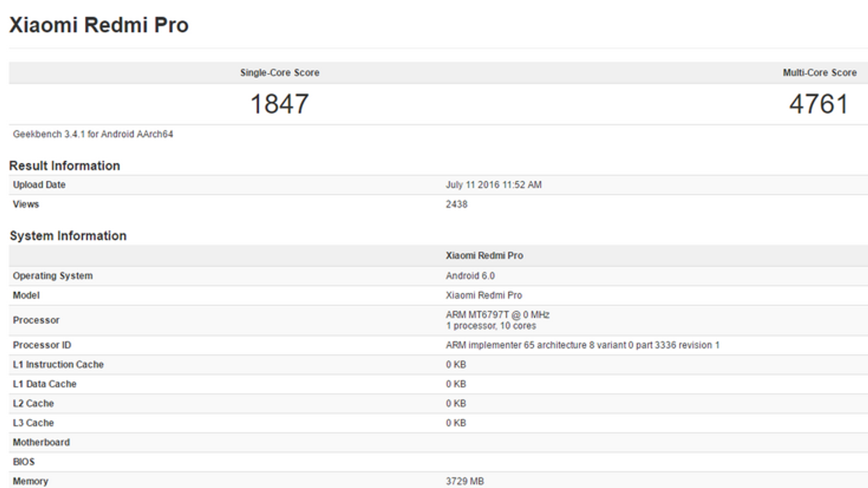Click the Views label
The height and width of the screenshot is (488, 868).
[26, 204]
